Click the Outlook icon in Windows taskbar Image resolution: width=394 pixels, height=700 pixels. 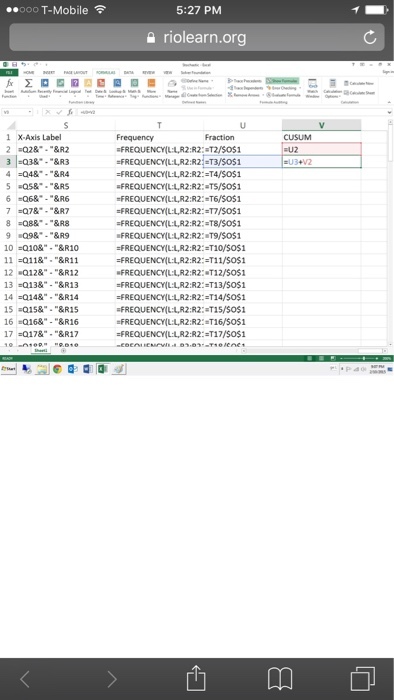coord(72,369)
